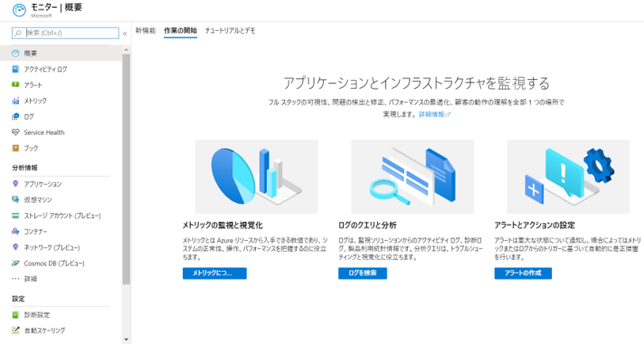Switch to the 新機能 tab
Viewport: 644px width, 344px height.
click(x=146, y=30)
